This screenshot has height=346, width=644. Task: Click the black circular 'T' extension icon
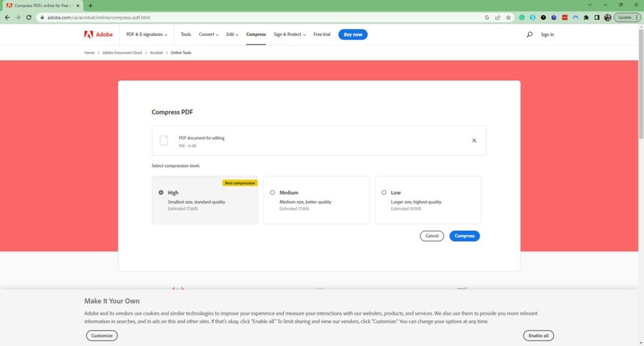click(x=543, y=17)
